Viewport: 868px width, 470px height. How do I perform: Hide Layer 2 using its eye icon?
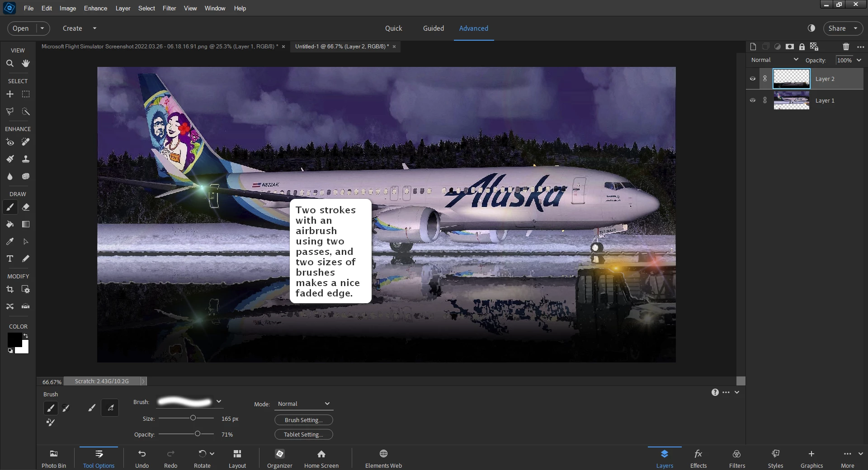(x=753, y=79)
